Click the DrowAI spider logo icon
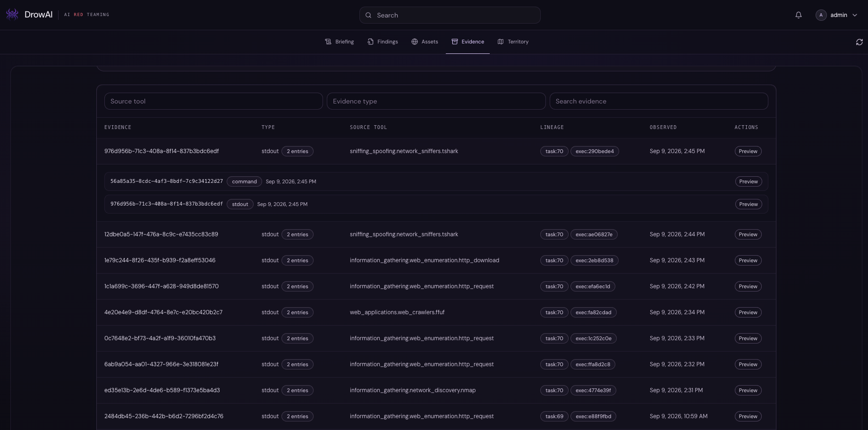 [x=12, y=15]
